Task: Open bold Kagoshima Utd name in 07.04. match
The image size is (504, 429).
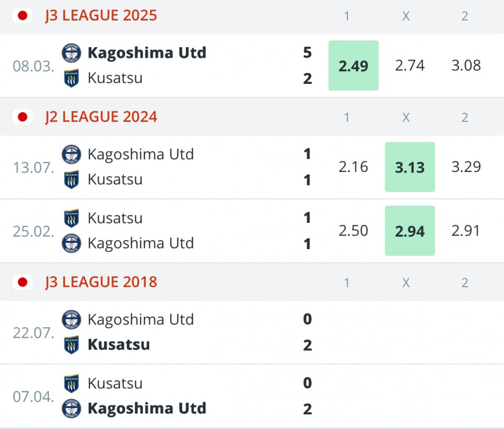Action: point(147,409)
